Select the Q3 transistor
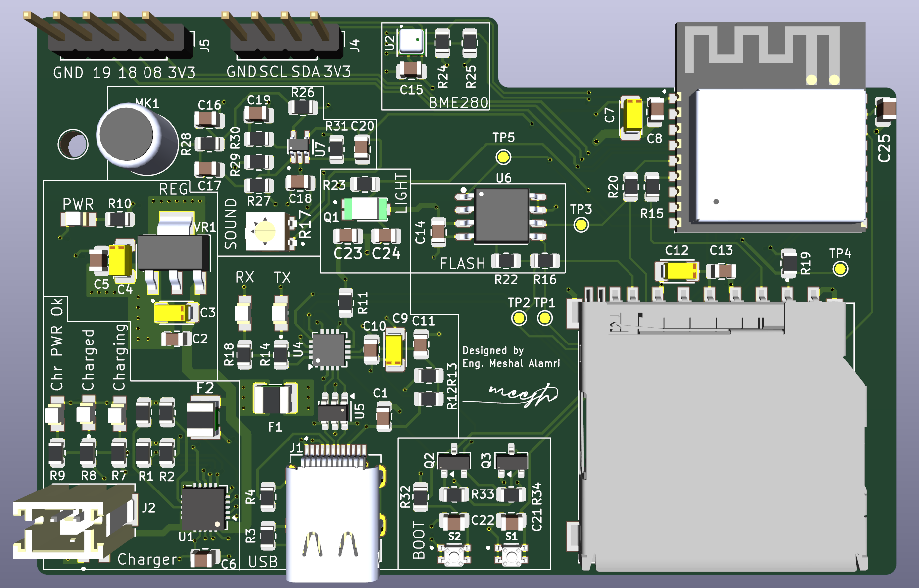 click(511, 461)
